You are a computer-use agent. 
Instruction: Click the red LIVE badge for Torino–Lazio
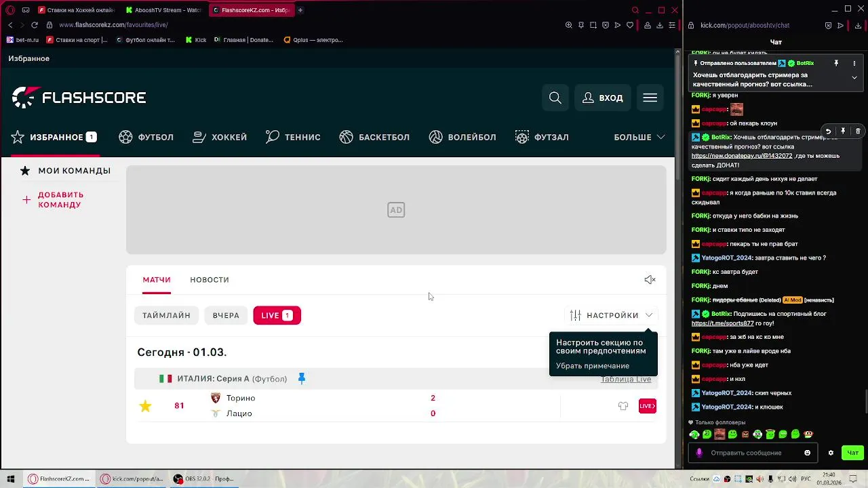[647, 406]
